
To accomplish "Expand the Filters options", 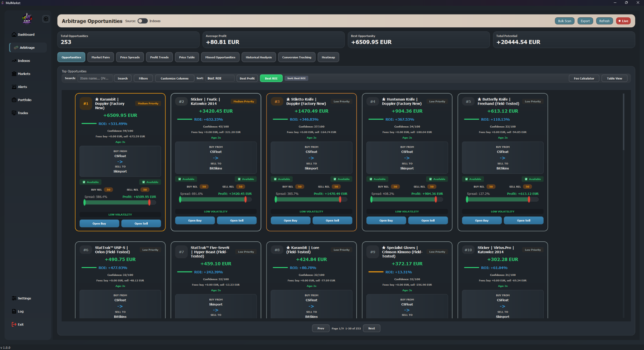I will pos(143,78).
